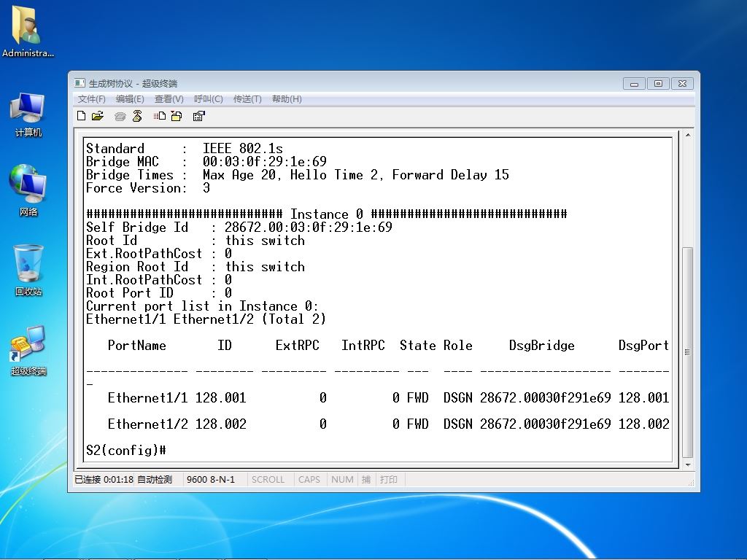Open the 呼叫(C) menu
Image resolution: width=747 pixels, height=560 pixels.
[208, 99]
